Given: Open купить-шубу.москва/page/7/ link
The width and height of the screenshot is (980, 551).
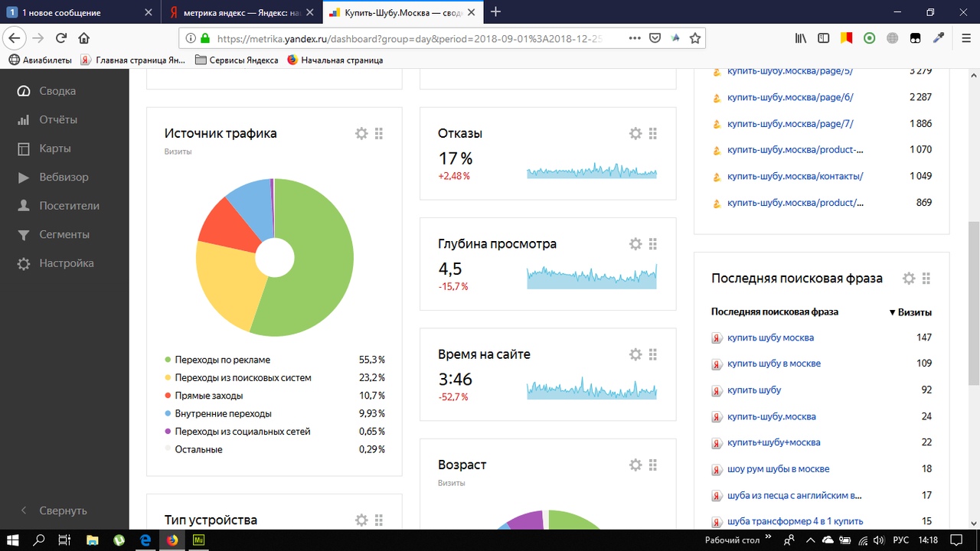Looking at the screenshot, I should tap(790, 124).
